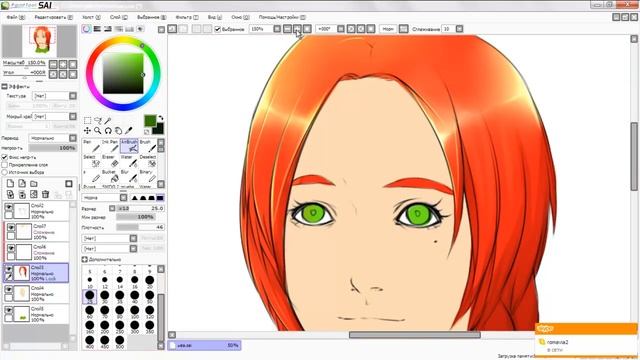Choose the rectangular selection tool
Image resolution: width=640 pixels, height=360 pixels.
point(87,120)
